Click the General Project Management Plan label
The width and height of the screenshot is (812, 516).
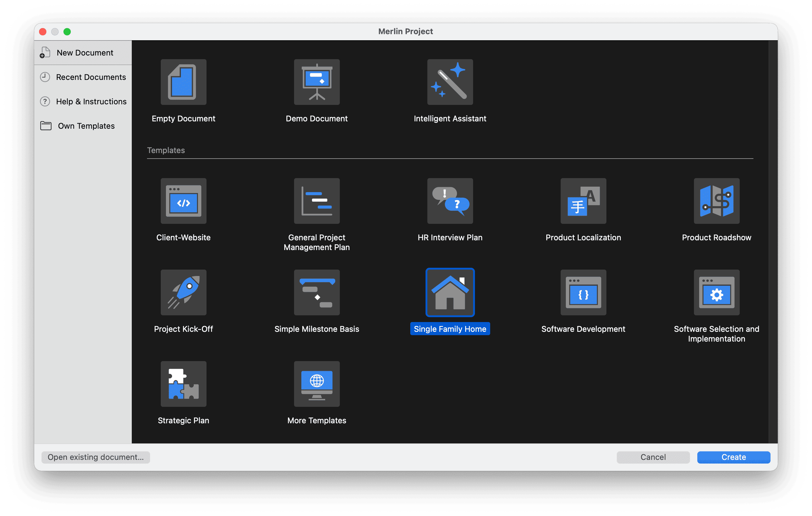click(317, 242)
